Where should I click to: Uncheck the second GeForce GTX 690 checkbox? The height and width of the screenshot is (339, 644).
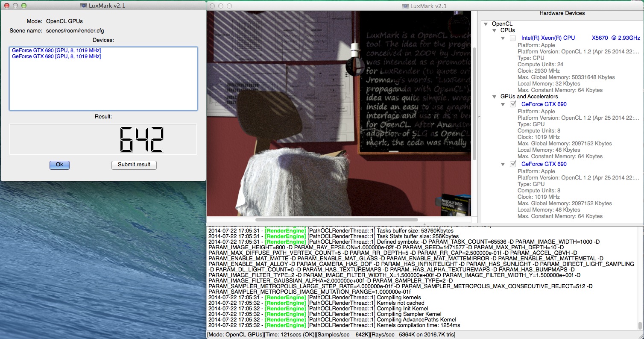[x=513, y=164]
